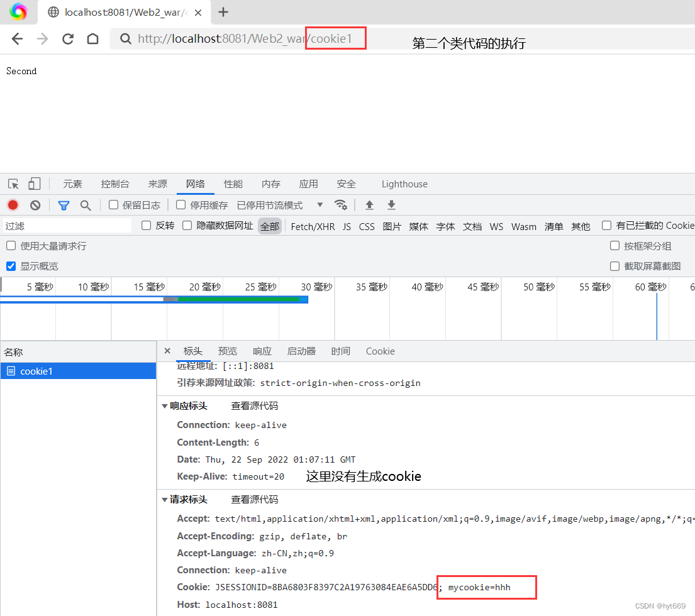The width and height of the screenshot is (695, 616).
Task: Switch to the 控制台 panel tab
Action: [115, 184]
